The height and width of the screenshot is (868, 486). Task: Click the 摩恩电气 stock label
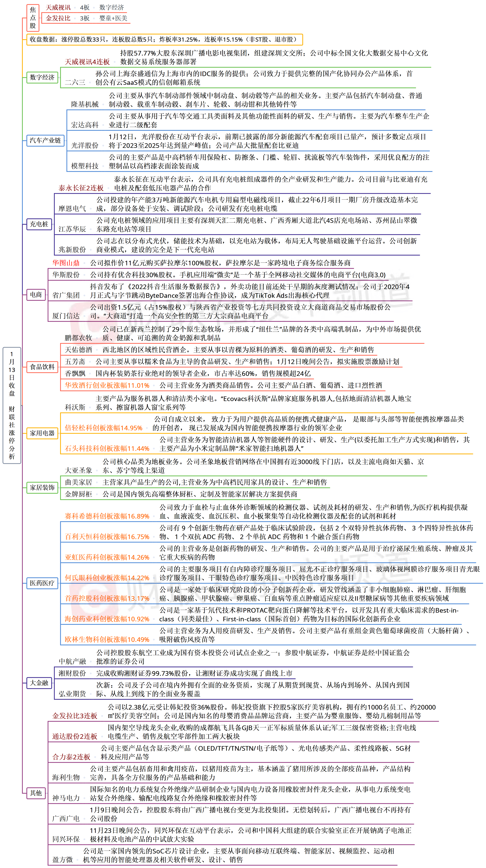72,209
